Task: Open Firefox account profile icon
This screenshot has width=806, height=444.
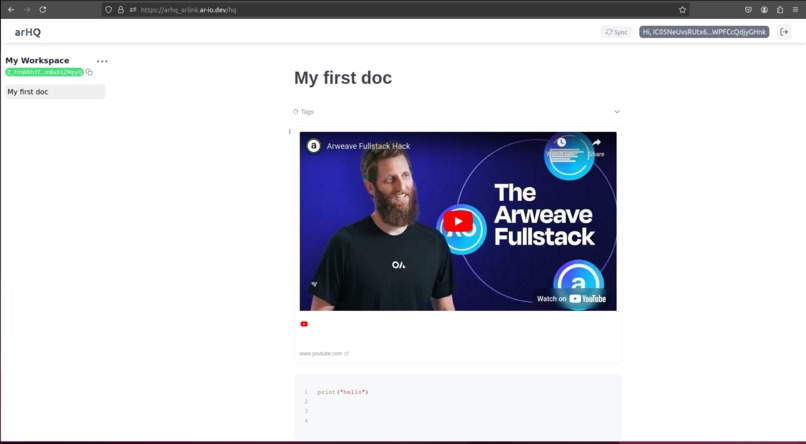Action: (764, 9)
